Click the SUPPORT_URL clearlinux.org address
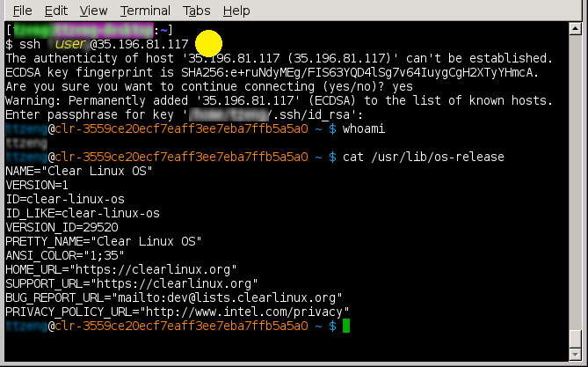The image size is (588, 367). click(x=177, y=283)
